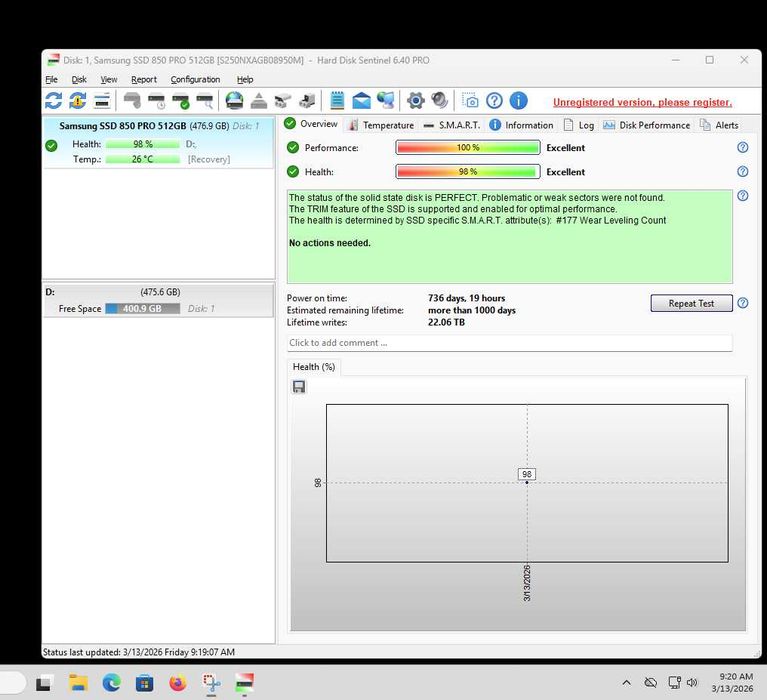Click the grey hard disk toolbar icon
Screen dimensions: 767x700
click(x=132, y=101)
